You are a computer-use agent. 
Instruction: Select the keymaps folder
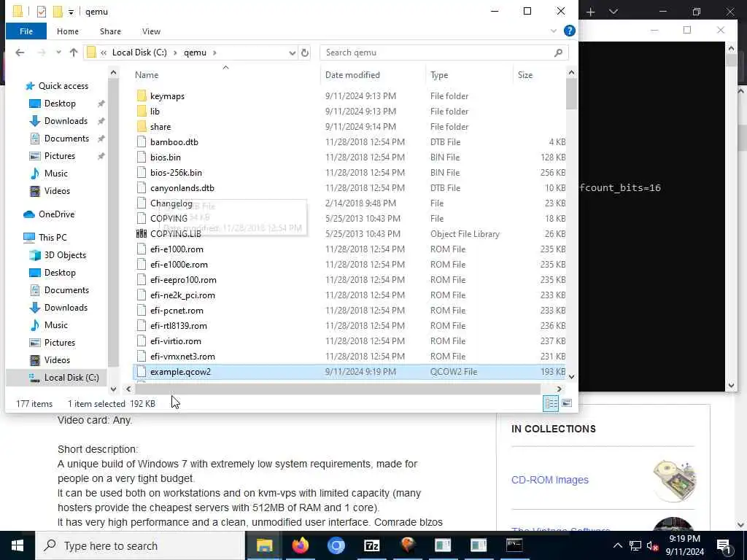[167, 96]
